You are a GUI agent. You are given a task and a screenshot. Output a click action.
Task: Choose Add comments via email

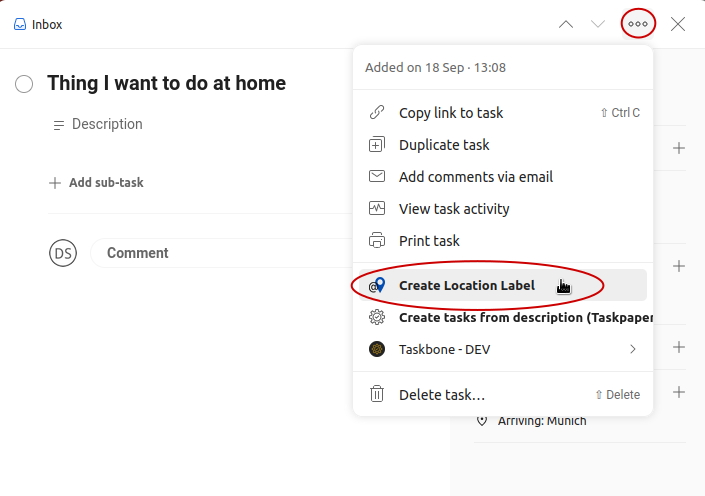[503, 176]
